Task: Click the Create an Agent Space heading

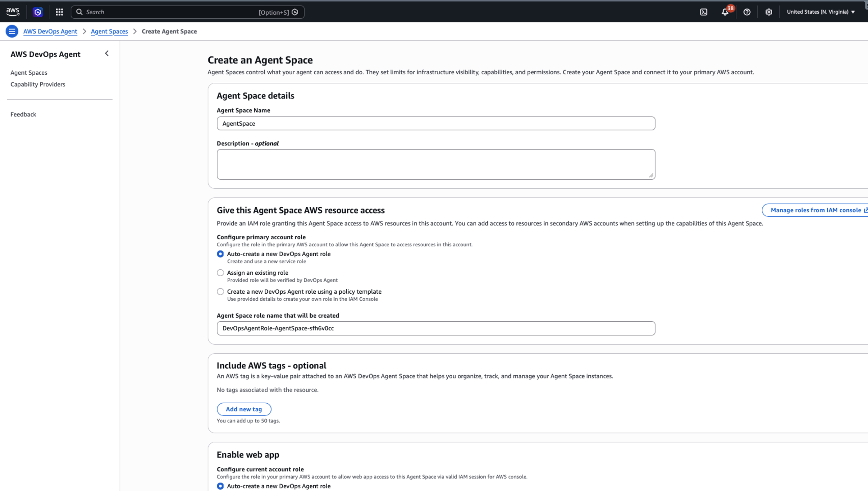Action: tap(260, 60)
